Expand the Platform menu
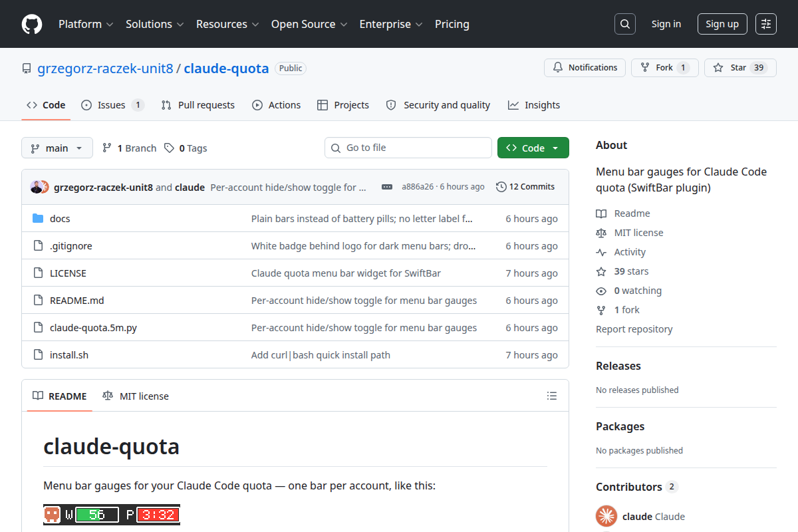The height and width of the screenshot is (532, 798). (86, 24)
